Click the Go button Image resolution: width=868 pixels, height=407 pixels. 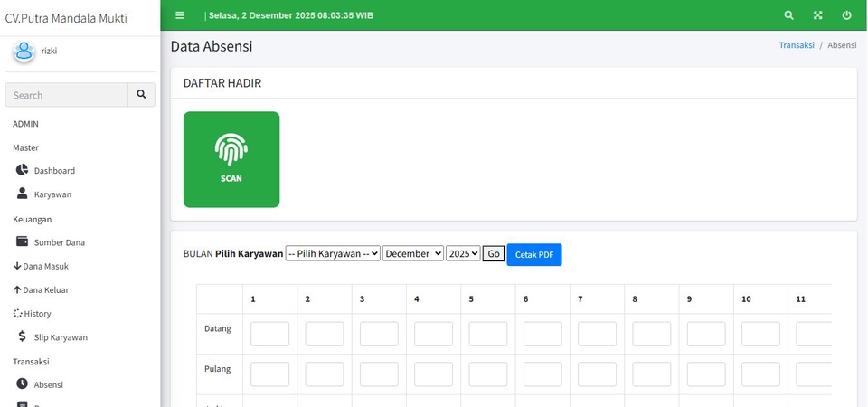click(x=494, y=254)
